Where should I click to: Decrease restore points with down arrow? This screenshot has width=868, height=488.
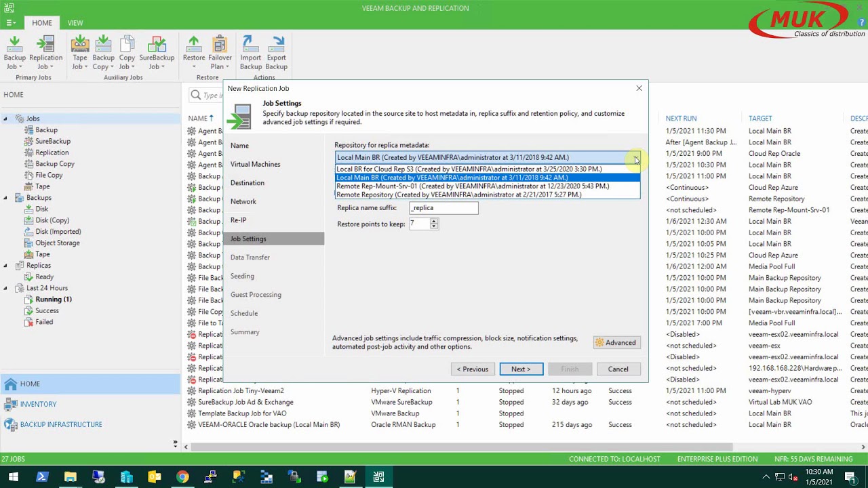tap(434, 226)
